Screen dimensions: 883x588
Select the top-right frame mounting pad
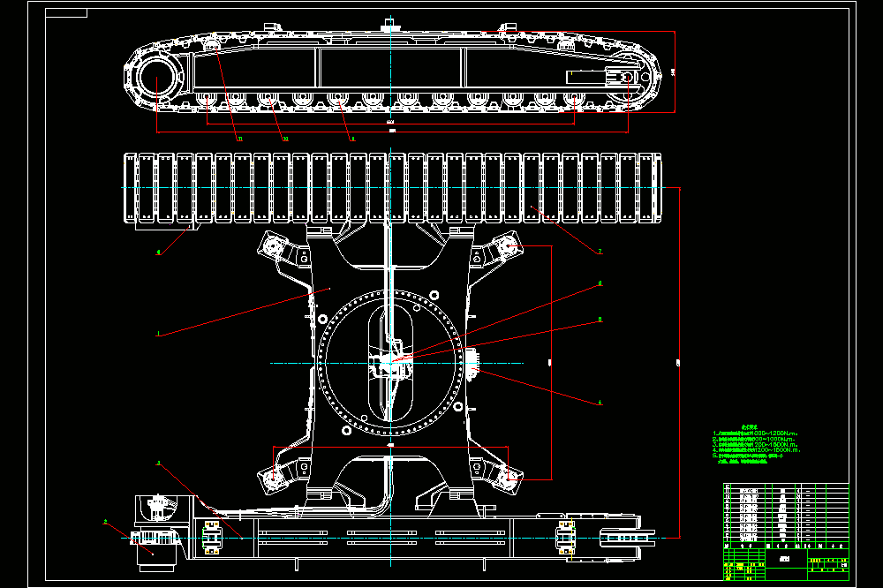505,246
